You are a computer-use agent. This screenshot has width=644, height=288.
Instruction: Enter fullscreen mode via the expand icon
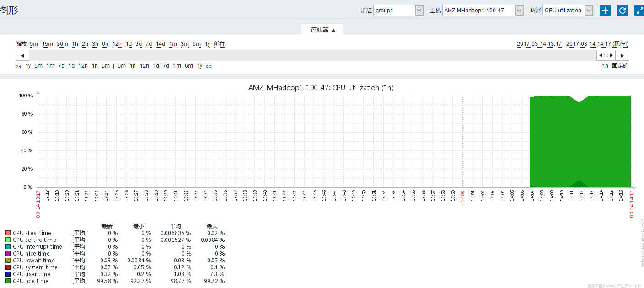coord(639,10)
